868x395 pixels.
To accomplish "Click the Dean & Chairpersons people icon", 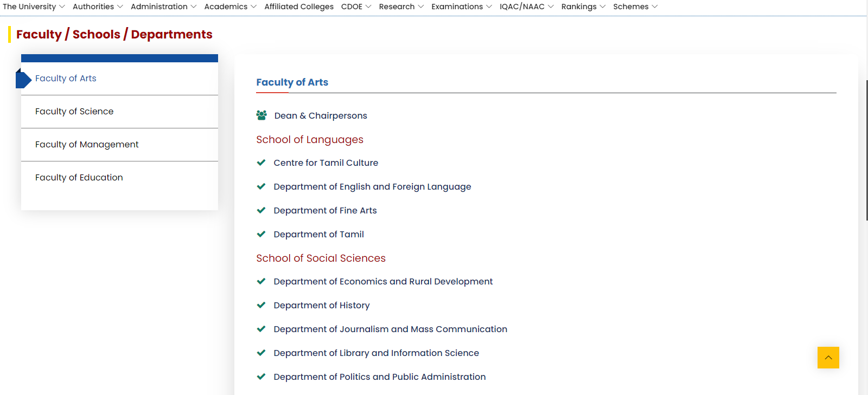I will pos(261,115).
